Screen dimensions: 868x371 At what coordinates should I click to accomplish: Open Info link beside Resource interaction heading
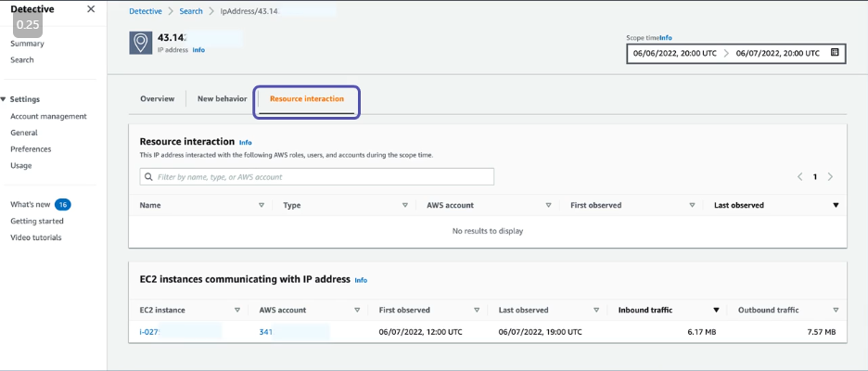[x=245, y=142]
